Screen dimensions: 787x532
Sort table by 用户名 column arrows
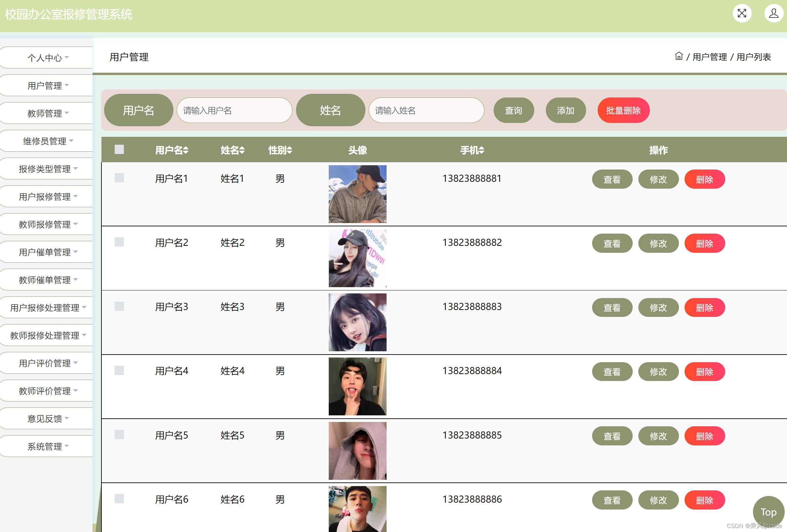pyautogui.click(x=186, y=150)
